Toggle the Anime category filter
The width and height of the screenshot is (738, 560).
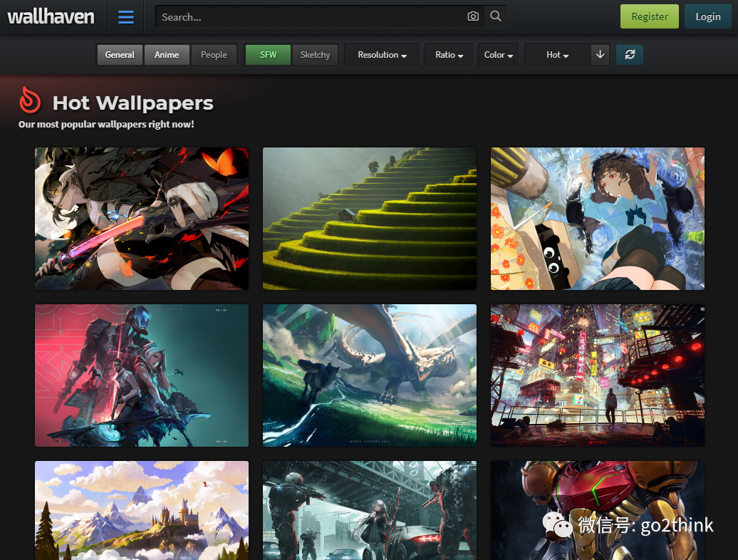167,55
